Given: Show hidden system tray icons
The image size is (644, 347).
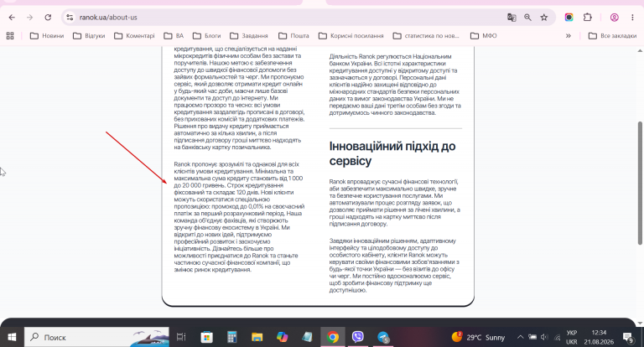Looking at the screenshot, I should (520, 337).
